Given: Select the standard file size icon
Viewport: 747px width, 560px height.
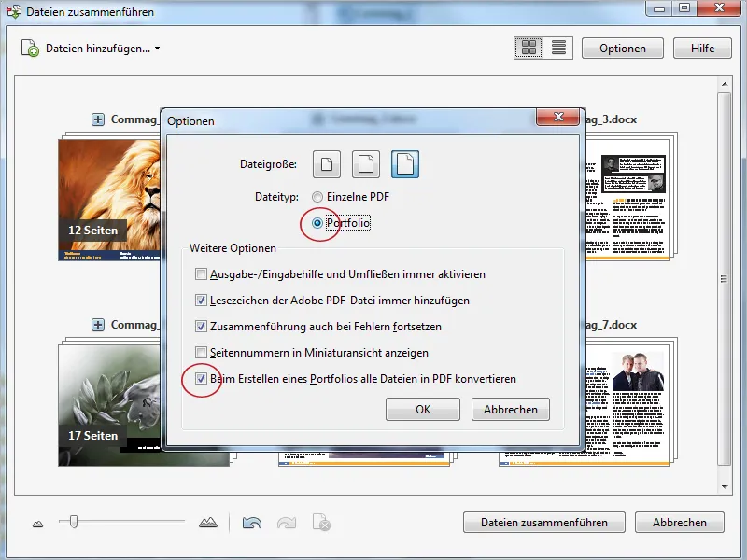Looking at the screenshot, I should coord(366,164).
